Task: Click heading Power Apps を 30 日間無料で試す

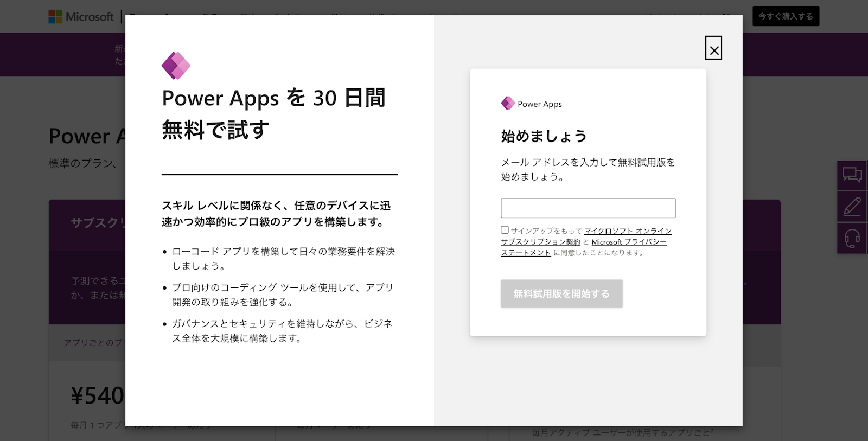Action: 274,114
